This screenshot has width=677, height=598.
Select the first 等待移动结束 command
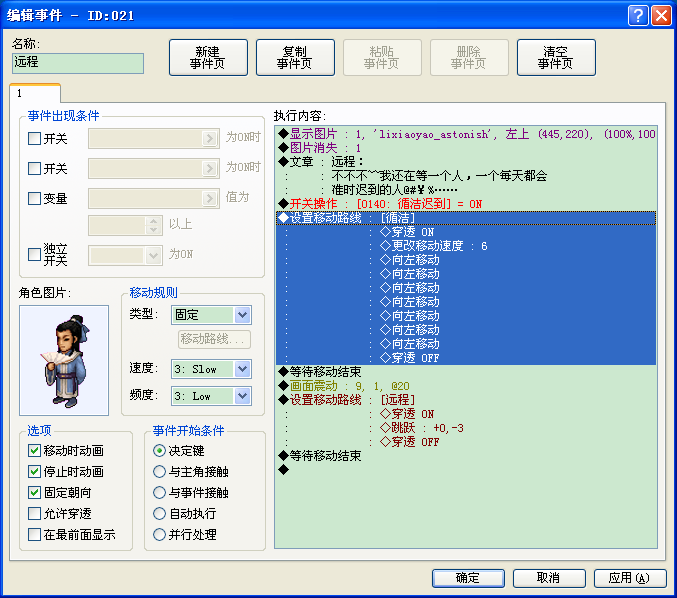coord(466,372)
